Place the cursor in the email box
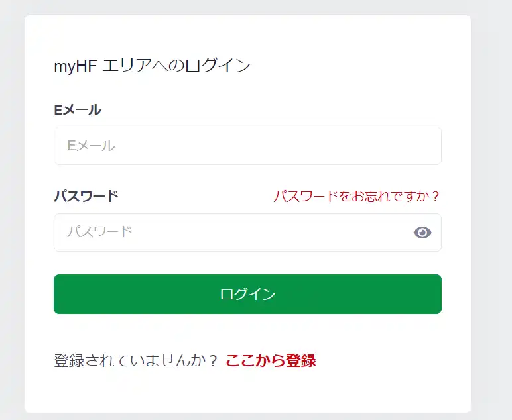Image resolution: width=512 pixels, height=420 pixels. click(x=247, y=146)
